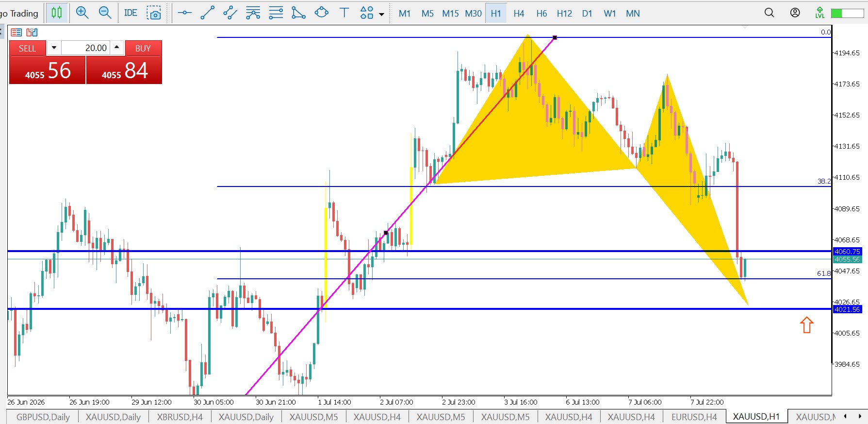Increase volume with the up arrow
The width and height of the screenshot is (868, 424).
[x=116, y=48]
